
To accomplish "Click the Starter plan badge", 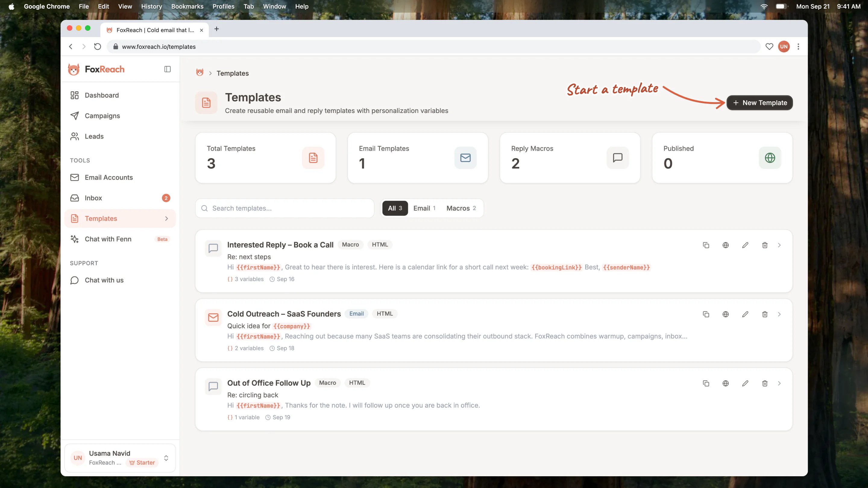I will coord(142,463).
